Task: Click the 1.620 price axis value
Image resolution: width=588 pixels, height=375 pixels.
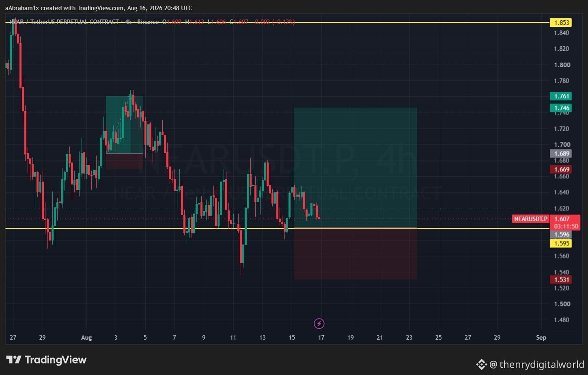Action: pyautogui.click(x=562, y=208)
